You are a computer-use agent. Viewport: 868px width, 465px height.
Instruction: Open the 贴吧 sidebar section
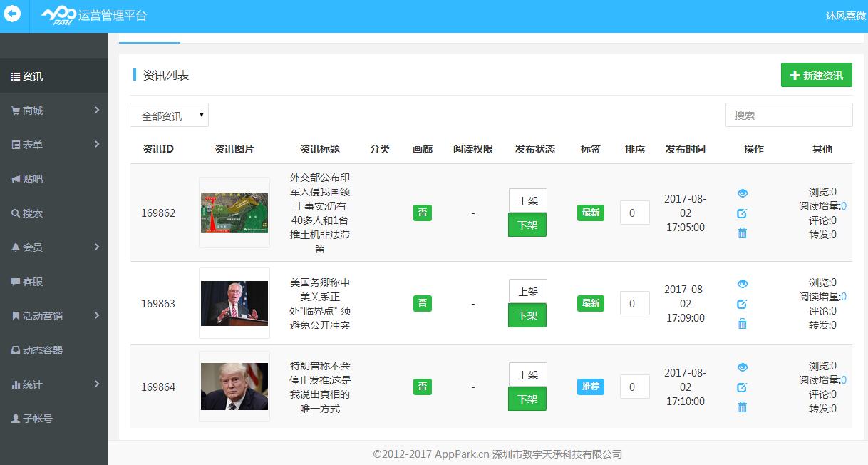[x=29, y=179]
